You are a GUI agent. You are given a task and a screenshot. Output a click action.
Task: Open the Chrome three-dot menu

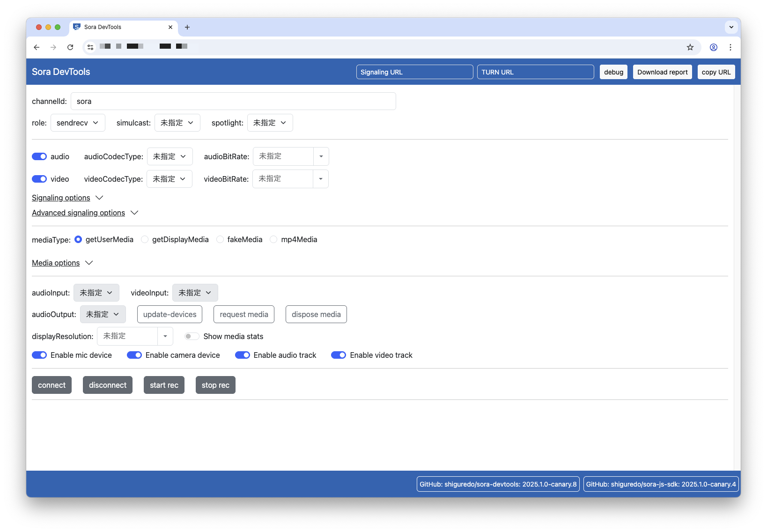coord(730,47)
